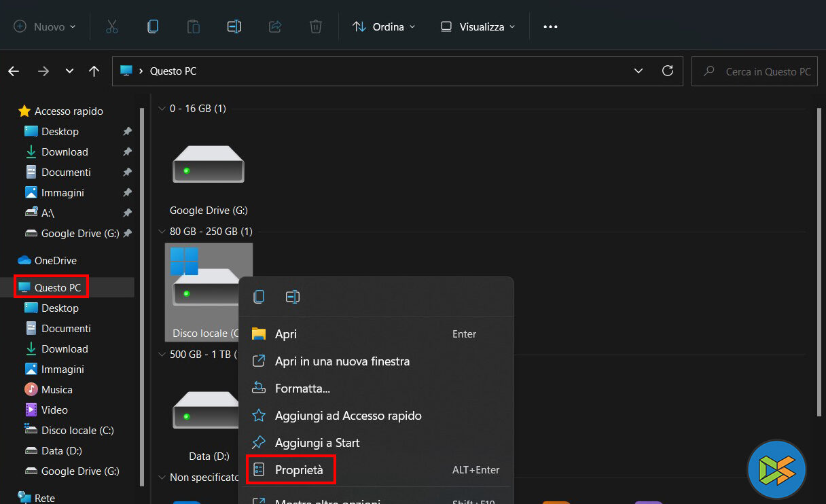
Task: Select Proprietà in the context menu
Action: point(299,470)
